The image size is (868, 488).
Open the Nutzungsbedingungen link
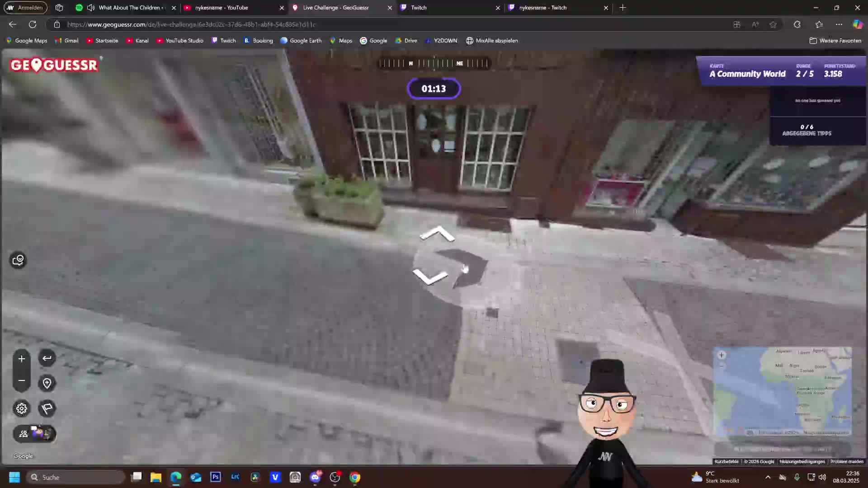[802, 461]
